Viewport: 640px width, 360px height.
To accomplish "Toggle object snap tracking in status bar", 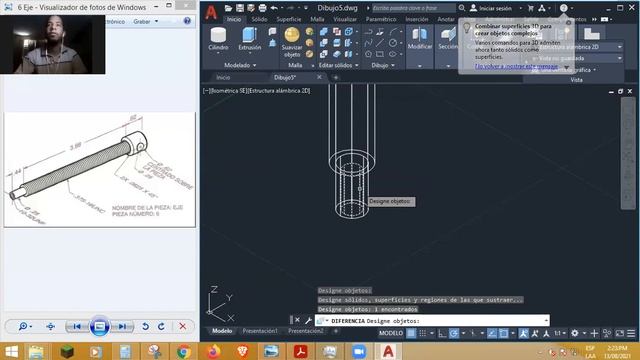I will tap(492, 333).
